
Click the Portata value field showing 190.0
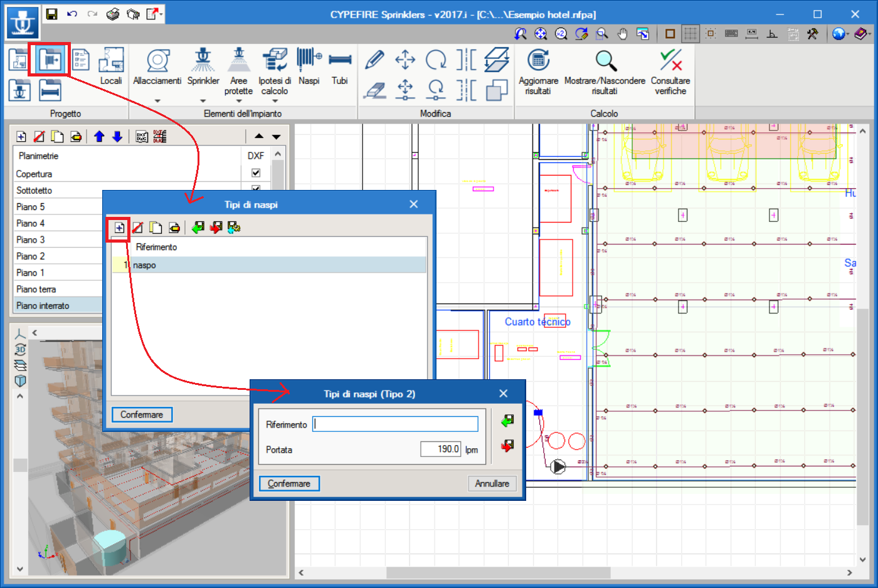click(x=441, y=449)
